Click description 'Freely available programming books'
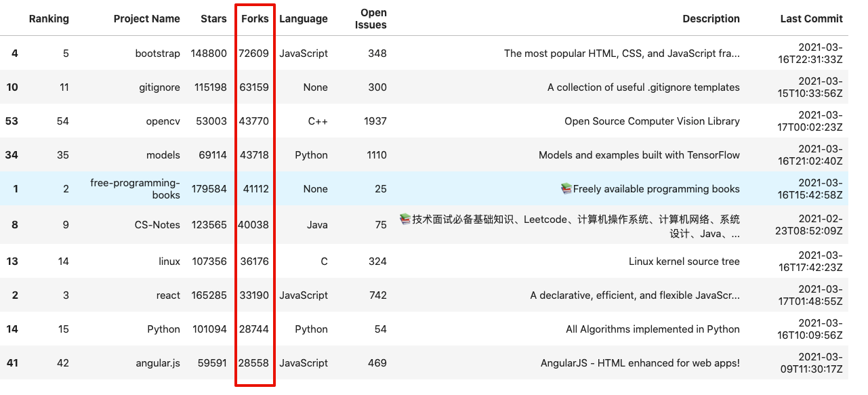The height and width of the screenshot is (395, 868). (650, 189)
